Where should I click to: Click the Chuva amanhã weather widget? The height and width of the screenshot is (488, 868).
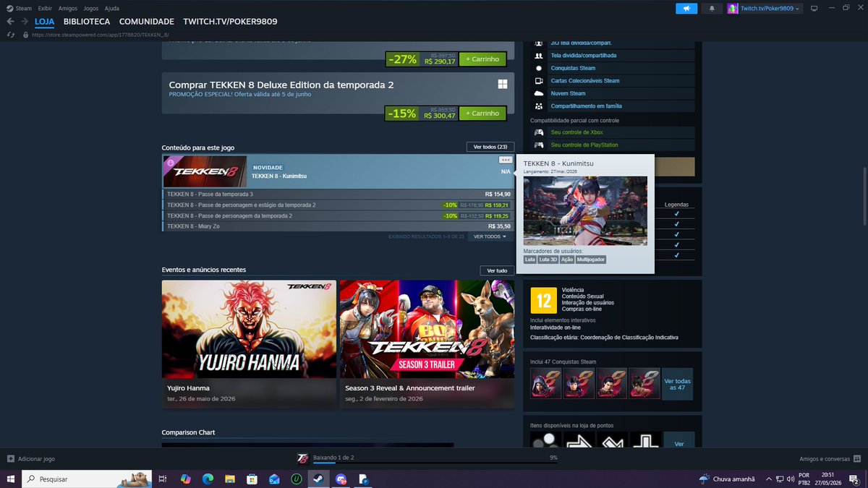point(726,479)
